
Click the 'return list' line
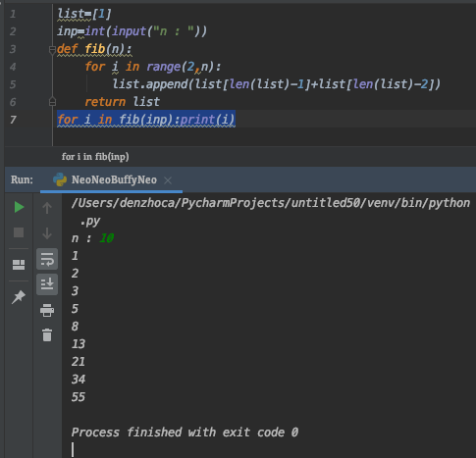click(x=122, y=102)
